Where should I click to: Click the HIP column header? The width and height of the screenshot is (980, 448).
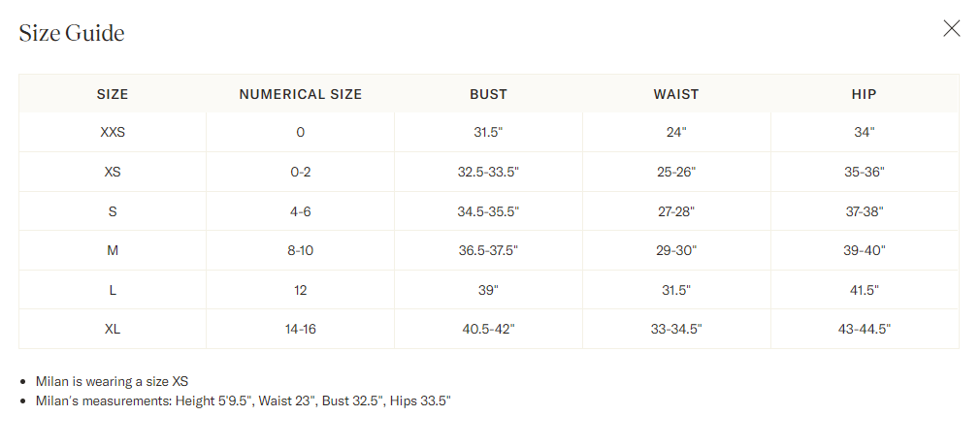pos(864,94)
